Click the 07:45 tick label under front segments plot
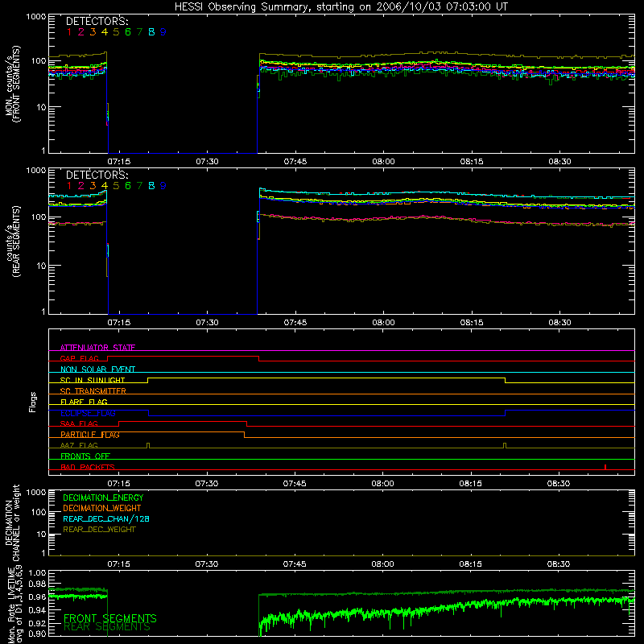Viewport: 644px width, 644px height. tap(295, 162)
